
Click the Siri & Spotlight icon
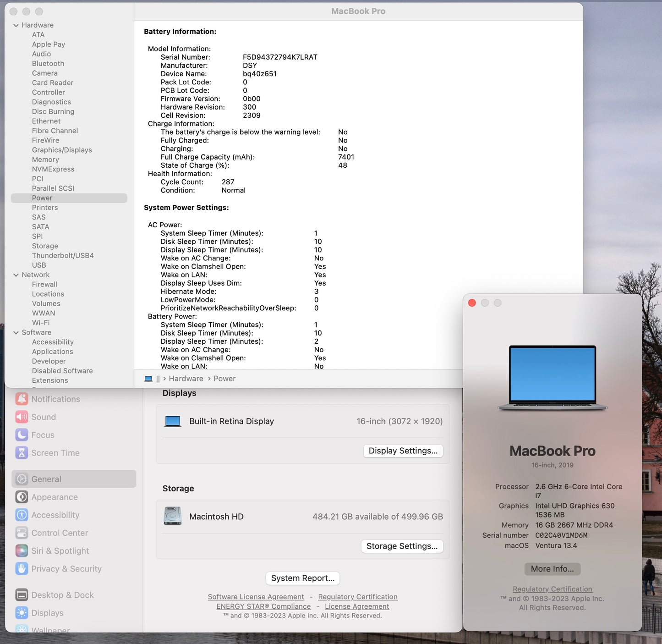[x=22, y=550]
